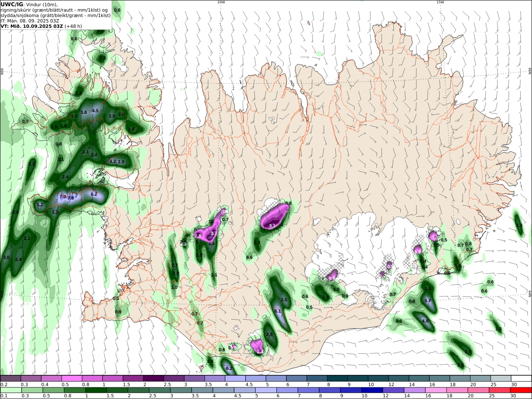Click the red swatch ending the rain scale
The height and width of the screenshot is (399, 532).
point(521,390)
